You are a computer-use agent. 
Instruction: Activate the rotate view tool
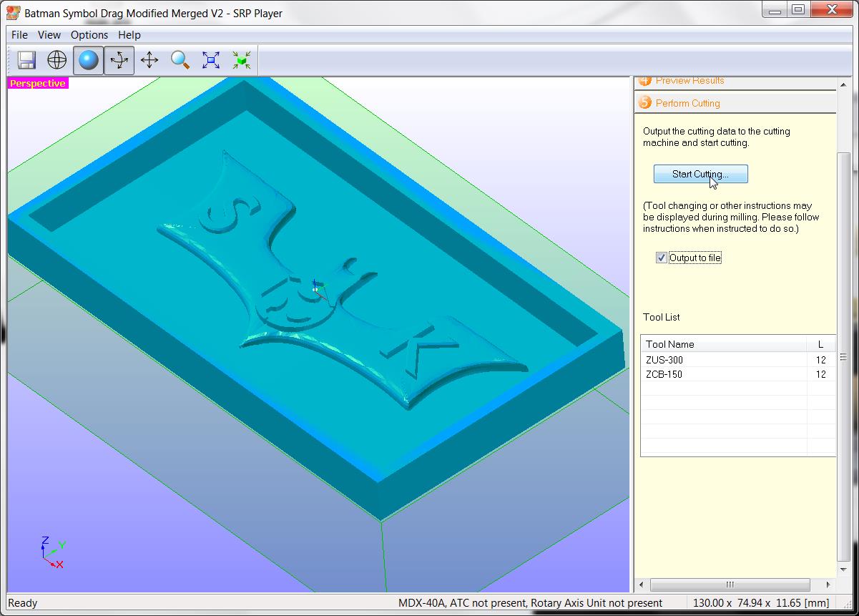point(119,60)
